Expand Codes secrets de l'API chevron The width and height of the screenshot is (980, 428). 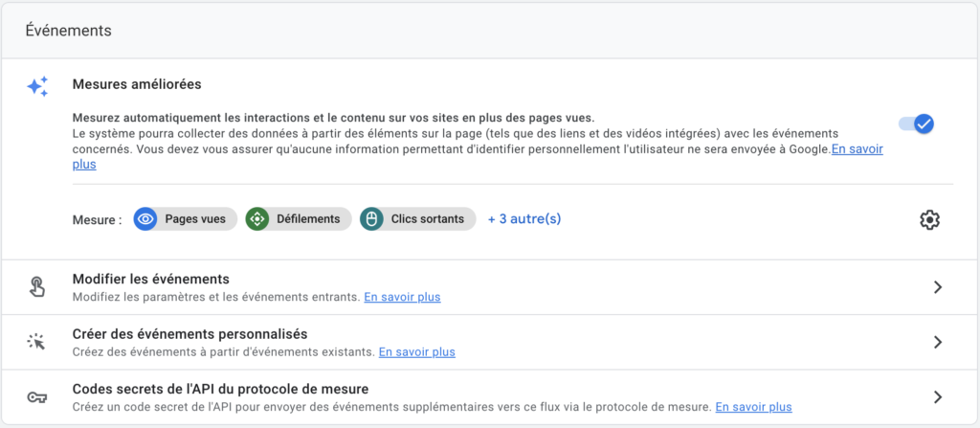[938, 397]
